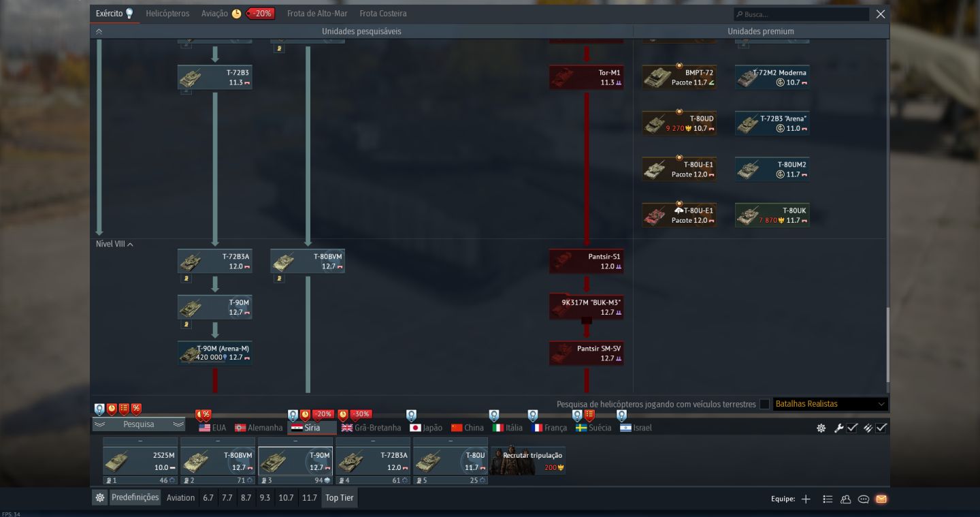This screenshot has height=517, width=980.
Task: Click the small badge icon under T-90M in tree
Action: (x=186, y=324)
